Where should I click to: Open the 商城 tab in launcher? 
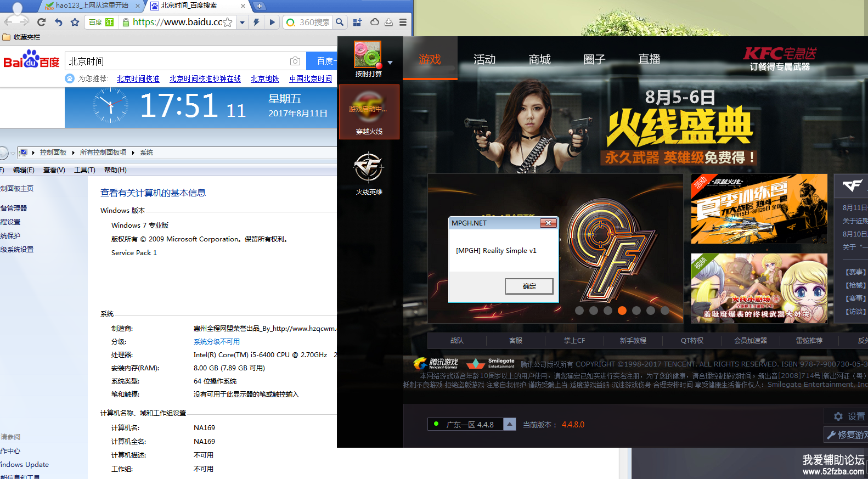coord(539,59)
